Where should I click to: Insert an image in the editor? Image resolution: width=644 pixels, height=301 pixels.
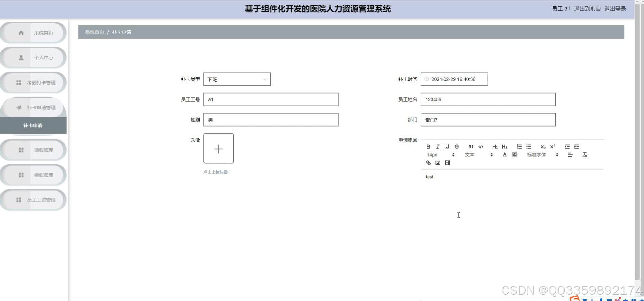(x=438, y=163)
